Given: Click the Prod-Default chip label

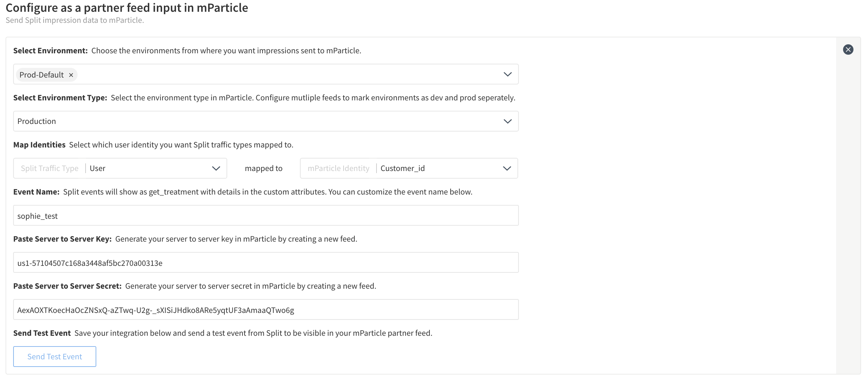Looking at the screenshot, I should (42, 75).
